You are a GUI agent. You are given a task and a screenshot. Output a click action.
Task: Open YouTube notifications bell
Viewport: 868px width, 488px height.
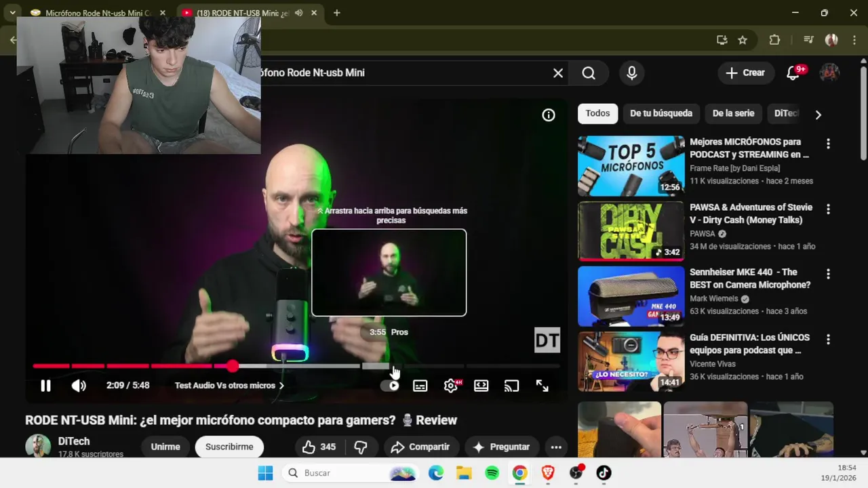click(x=793, y=73)
